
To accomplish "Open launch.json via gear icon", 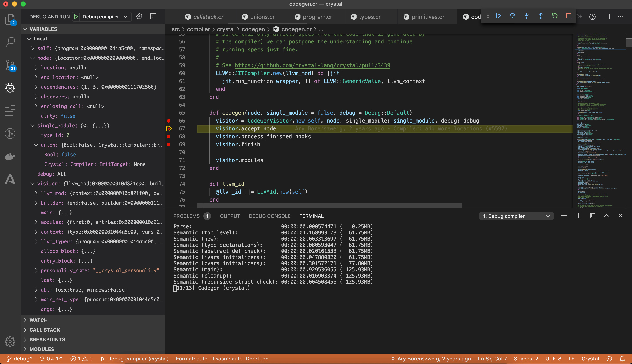I will tap(139, 16).
